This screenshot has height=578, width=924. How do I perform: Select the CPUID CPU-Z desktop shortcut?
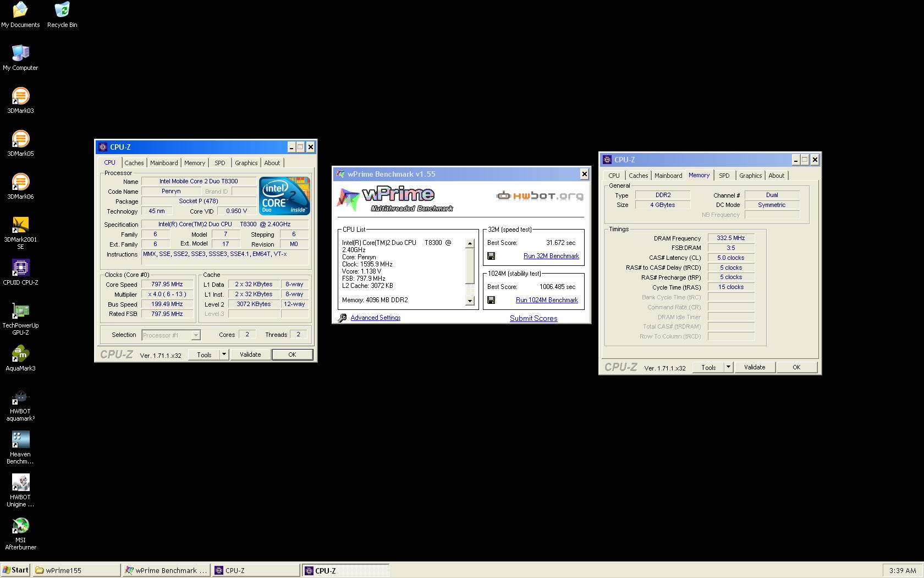coord(20,272)
